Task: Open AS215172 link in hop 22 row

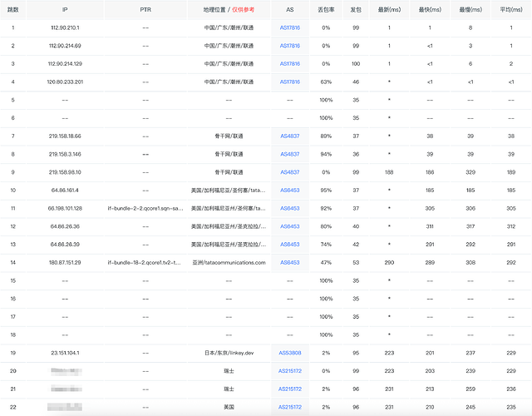Action: (290, 407)
